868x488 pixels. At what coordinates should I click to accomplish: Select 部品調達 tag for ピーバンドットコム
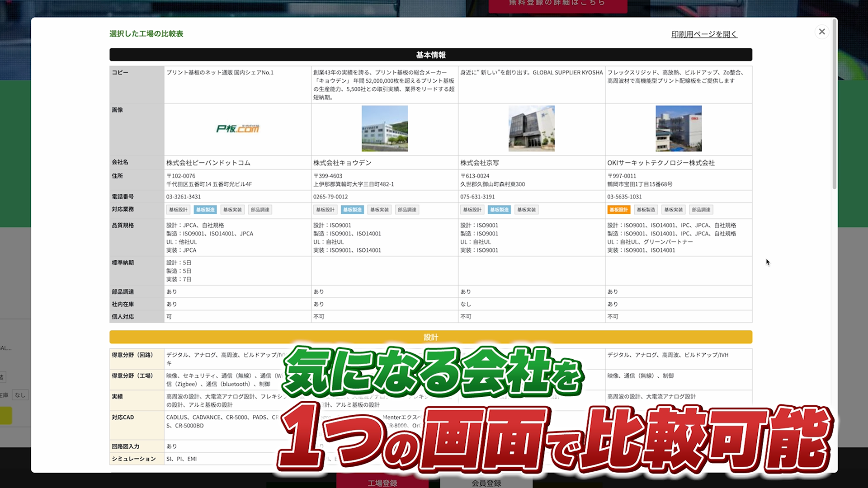260,210
